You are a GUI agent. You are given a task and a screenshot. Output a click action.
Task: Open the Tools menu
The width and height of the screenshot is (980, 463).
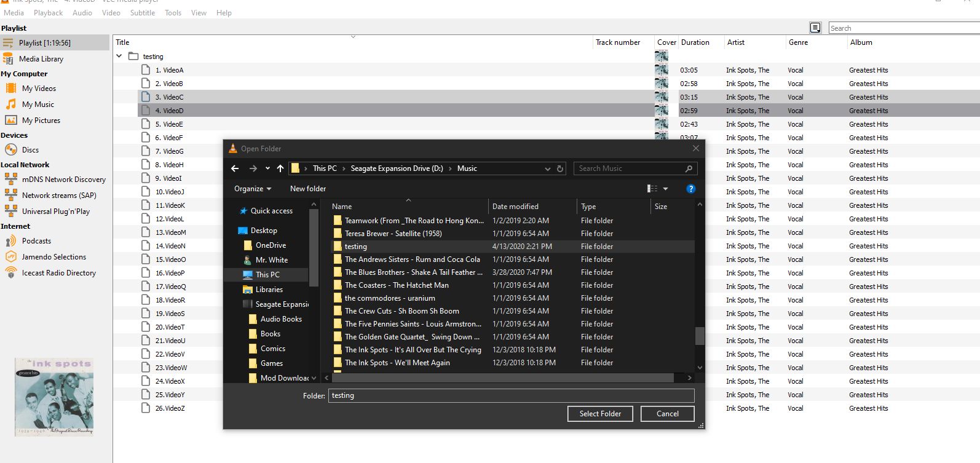(173, 13)
